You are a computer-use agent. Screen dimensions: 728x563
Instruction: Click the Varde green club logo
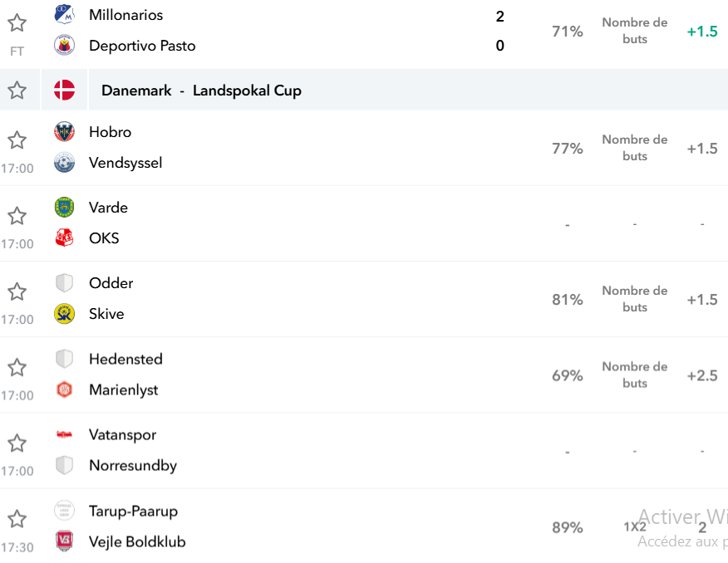64,208
